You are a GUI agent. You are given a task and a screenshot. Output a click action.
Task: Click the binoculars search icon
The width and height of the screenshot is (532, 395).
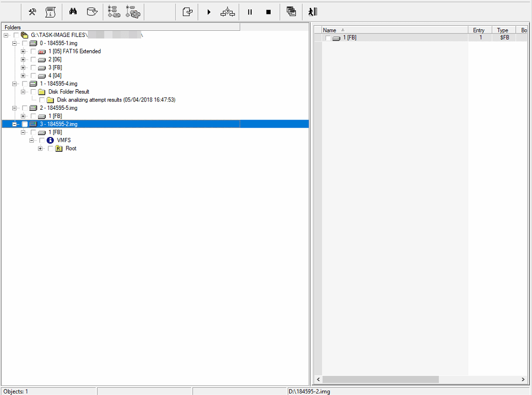[73, 12]
